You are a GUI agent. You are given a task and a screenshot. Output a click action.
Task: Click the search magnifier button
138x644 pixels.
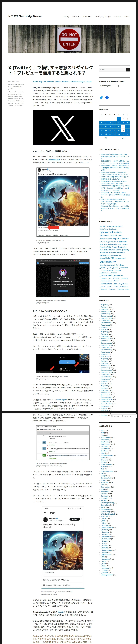[128, 70]
